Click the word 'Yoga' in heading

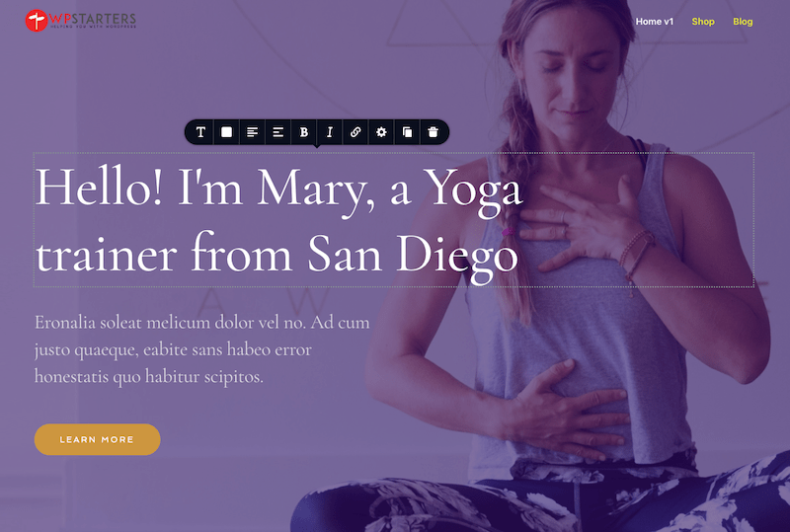pyautogui.click(x=473, y=190)
